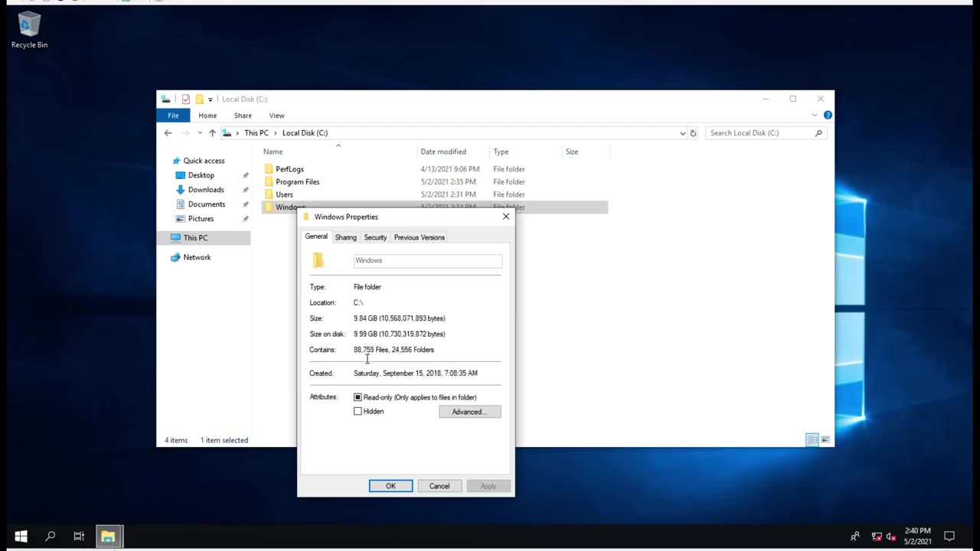Image resolution: width=980 pixels, height=551 pixels.
Task: Close the Windows Properties dialog
Action: click(x=505, y=217)
